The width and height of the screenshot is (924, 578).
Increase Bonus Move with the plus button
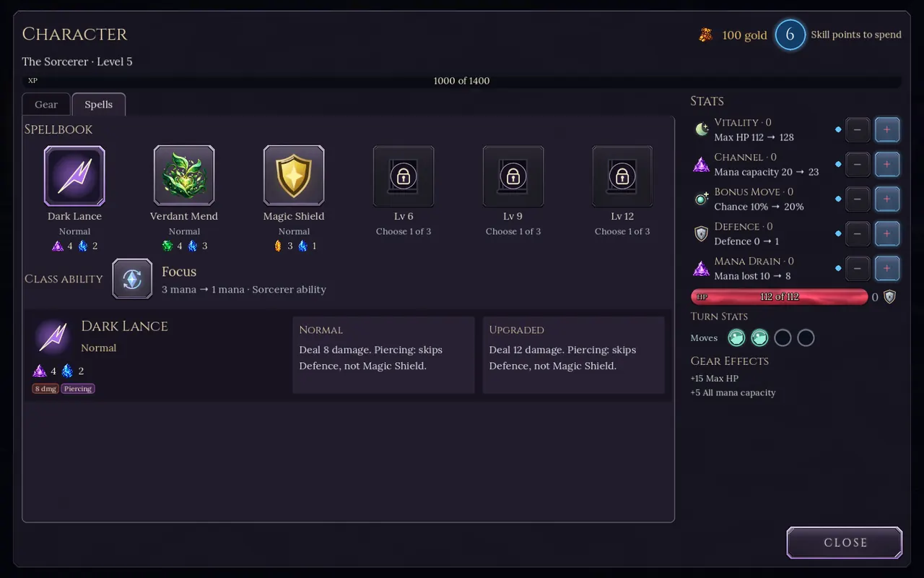(887, 199)
